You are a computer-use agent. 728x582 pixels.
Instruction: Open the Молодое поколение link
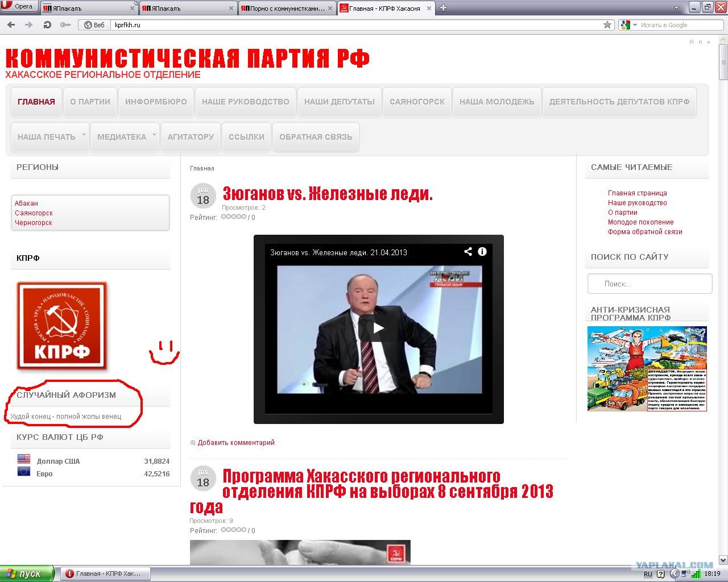tap(641, 222)
